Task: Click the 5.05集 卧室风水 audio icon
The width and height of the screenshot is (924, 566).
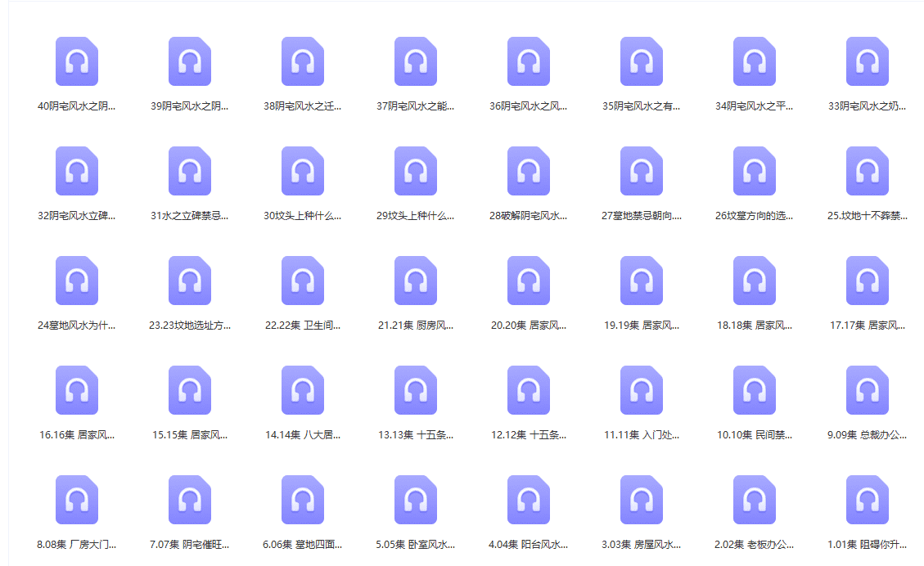Action: (416, 500)
